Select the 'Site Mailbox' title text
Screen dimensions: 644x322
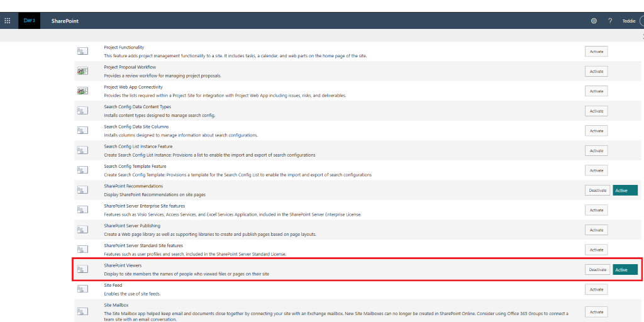116,305
